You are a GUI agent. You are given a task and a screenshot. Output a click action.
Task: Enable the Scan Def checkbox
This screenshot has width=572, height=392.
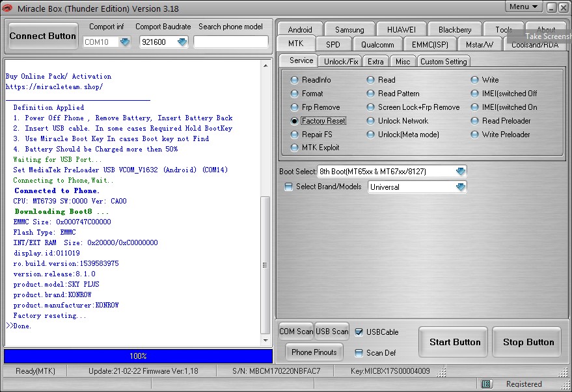(x=359, y=353)
